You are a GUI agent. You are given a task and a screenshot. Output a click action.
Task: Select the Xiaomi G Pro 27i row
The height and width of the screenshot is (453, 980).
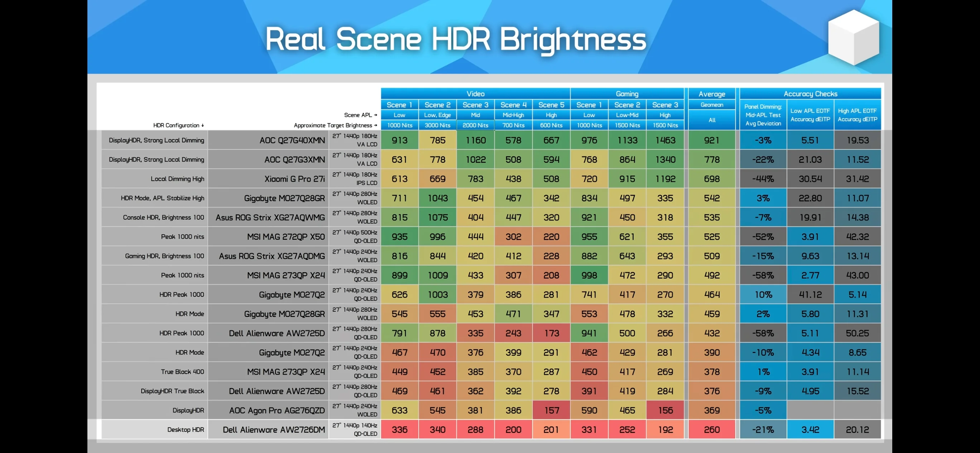click(491, 178)
